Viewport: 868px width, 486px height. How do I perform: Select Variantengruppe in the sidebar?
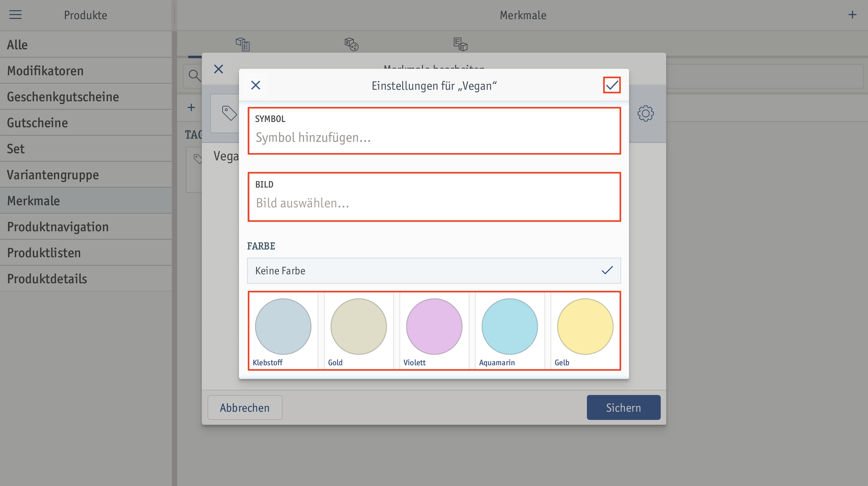pyautogui.click(x=86, y=175)
